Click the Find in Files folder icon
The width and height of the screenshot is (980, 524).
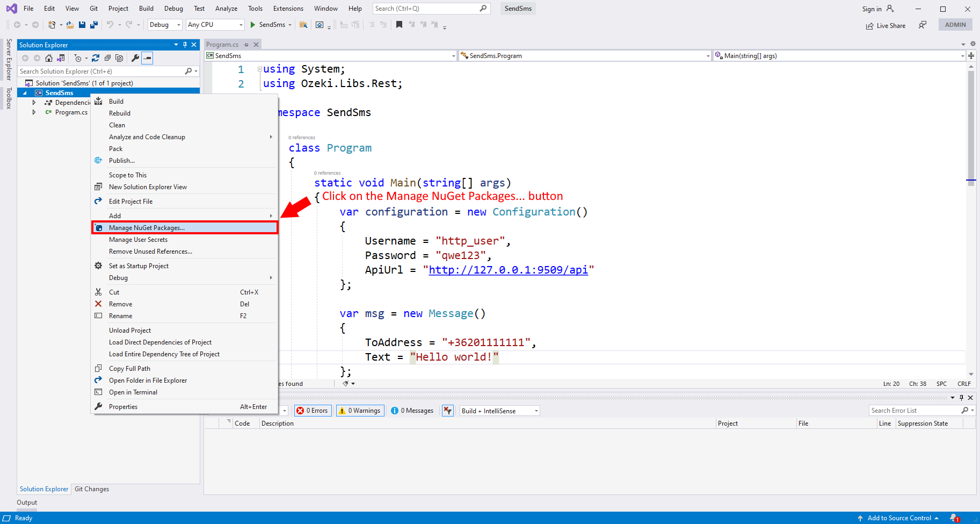(303, 25)
